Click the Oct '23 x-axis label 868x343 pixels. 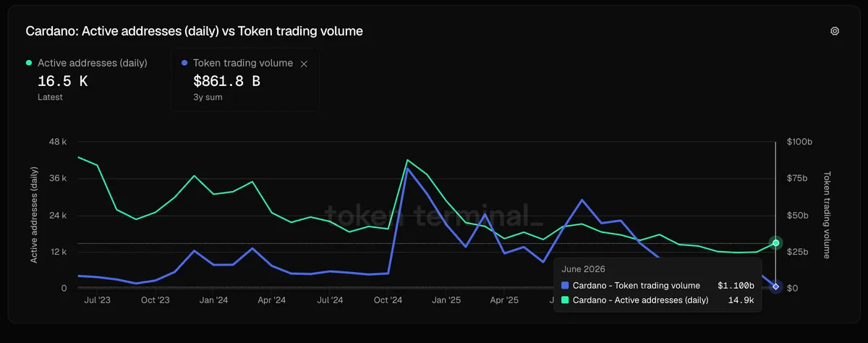click(x=155, y=300)
